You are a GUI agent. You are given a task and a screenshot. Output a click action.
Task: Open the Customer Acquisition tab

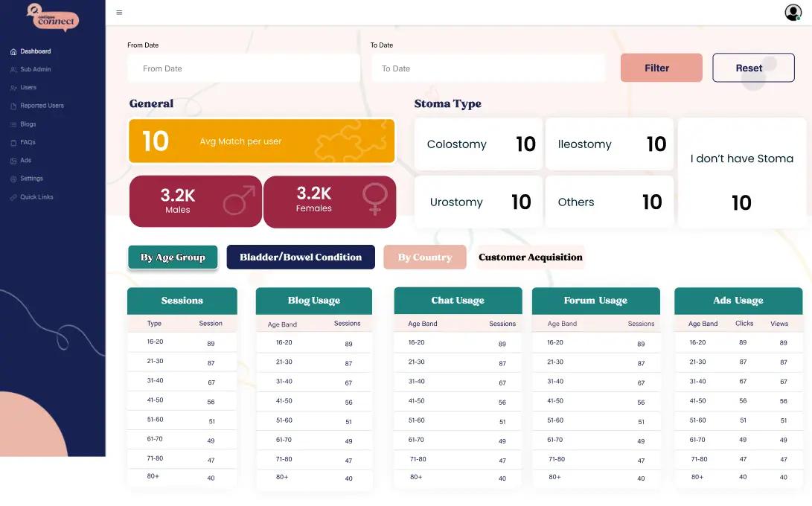pos(530,257)
